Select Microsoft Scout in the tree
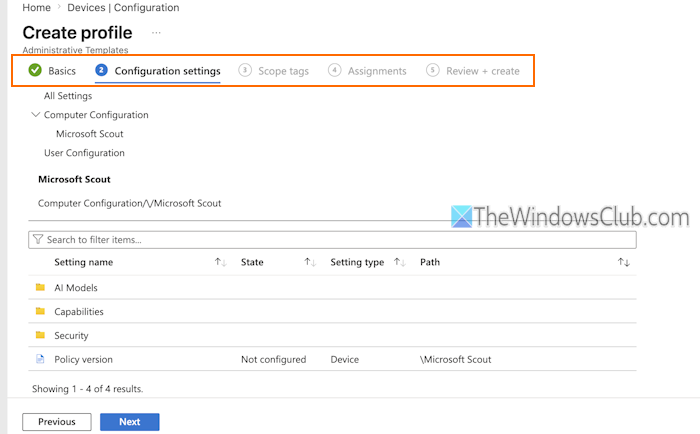This screenshot has height=434, width=700. [90, 134]
